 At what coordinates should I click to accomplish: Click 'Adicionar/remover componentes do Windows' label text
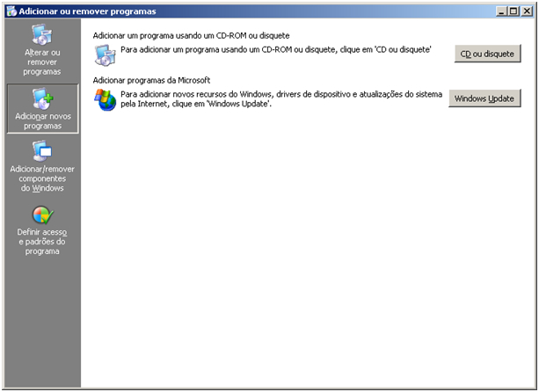coord(42,178)
